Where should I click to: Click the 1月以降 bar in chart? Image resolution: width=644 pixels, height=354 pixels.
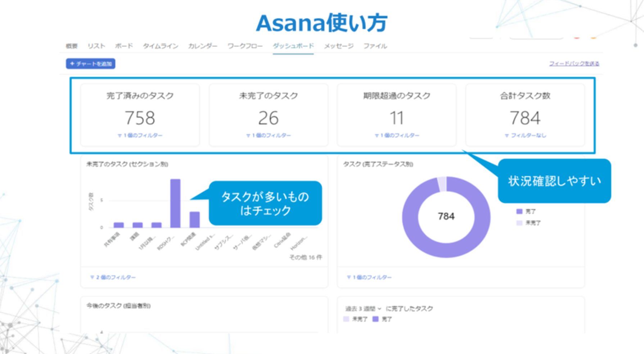(x=157, y=225)
